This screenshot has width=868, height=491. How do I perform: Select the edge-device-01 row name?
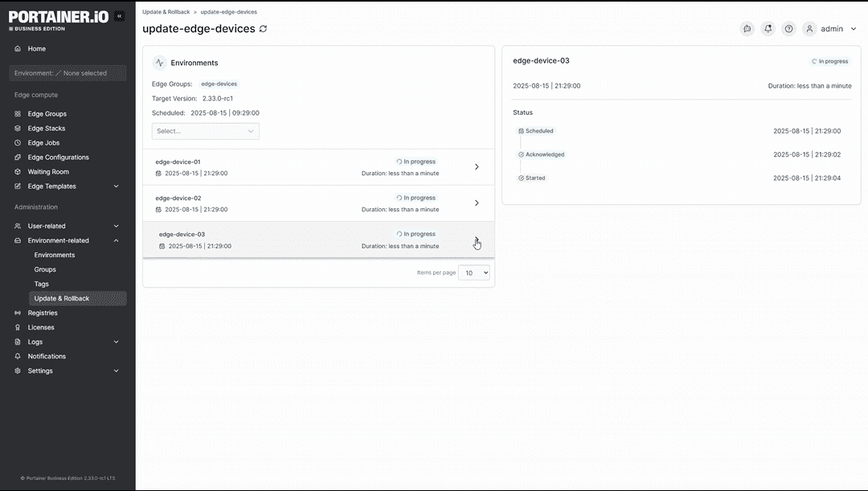pos(178,162)
